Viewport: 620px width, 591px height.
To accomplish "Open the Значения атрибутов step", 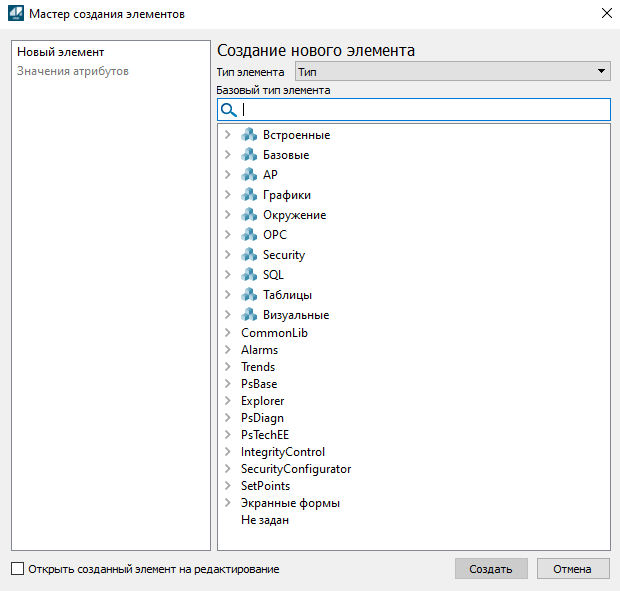I will tap(73, 71).
